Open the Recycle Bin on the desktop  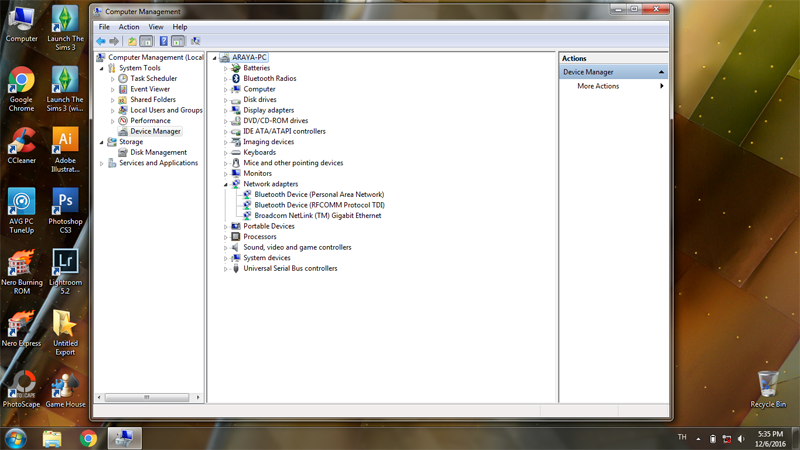point(768,389)
